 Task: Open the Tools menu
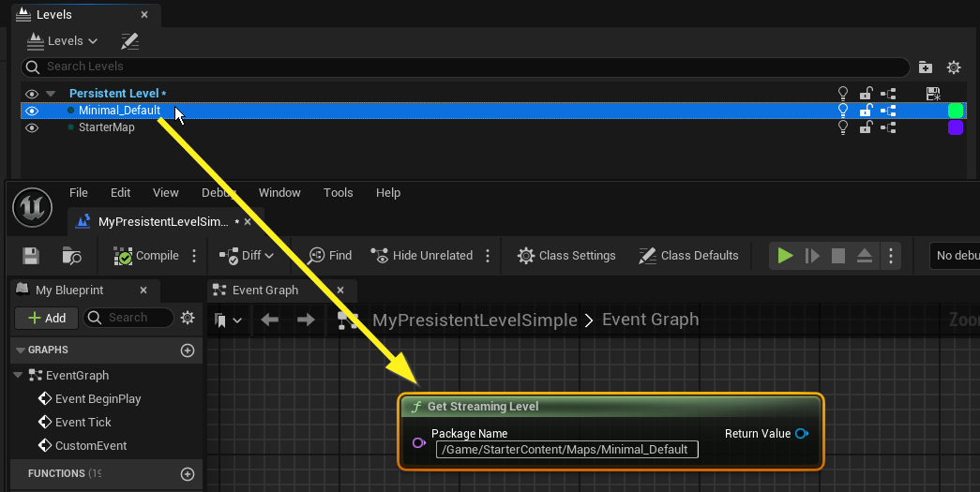tap(339, 193)
